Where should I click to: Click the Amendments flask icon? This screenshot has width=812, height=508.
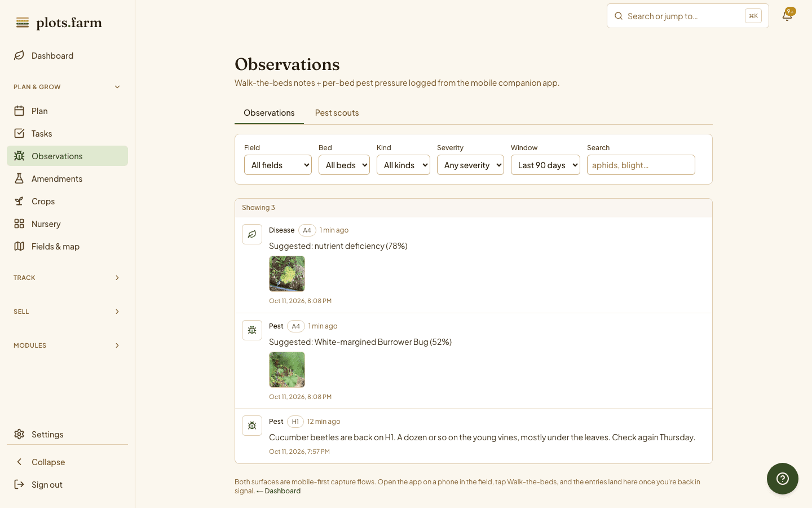point(19,178)
